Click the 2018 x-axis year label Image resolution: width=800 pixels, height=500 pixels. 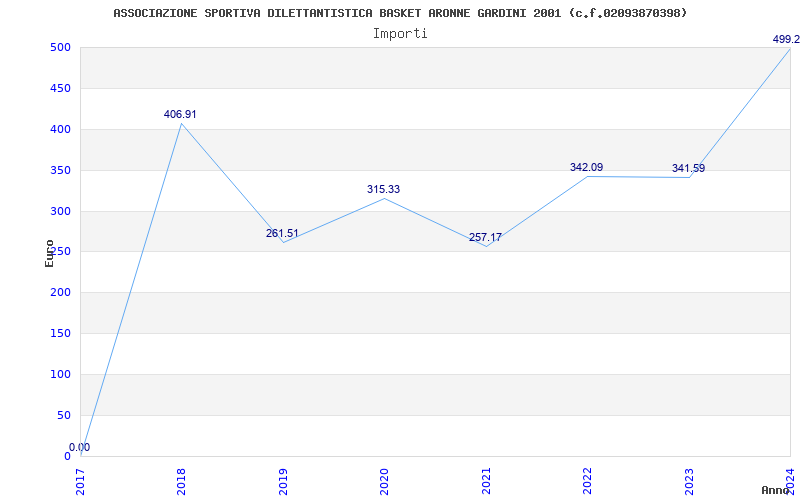pos(181,480)
